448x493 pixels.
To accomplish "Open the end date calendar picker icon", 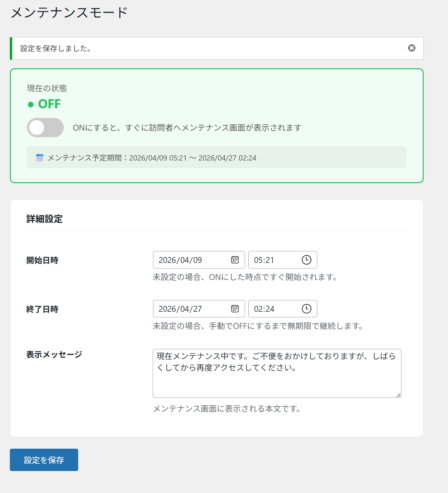I will [x=235, y=309].
